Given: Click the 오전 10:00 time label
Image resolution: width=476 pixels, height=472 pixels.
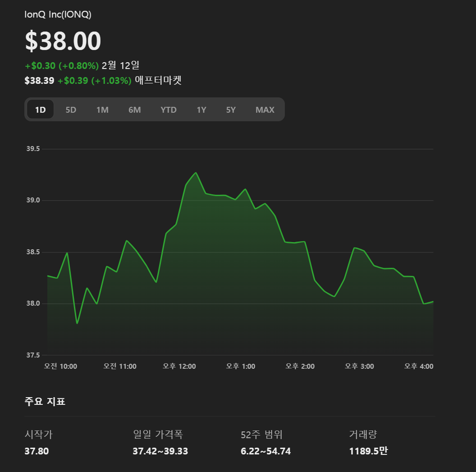Looking at the screenshot, I should click(60, 367).
